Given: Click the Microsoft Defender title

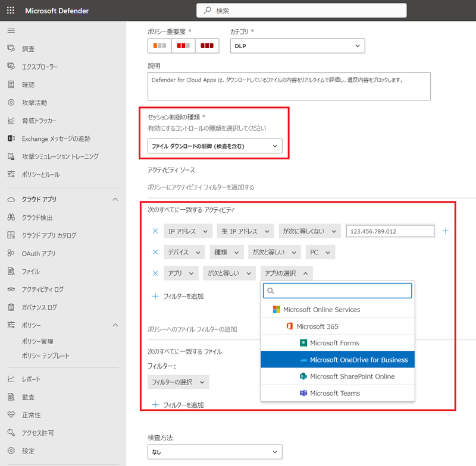Looking at the screenshot, I should tap(57, 11).
